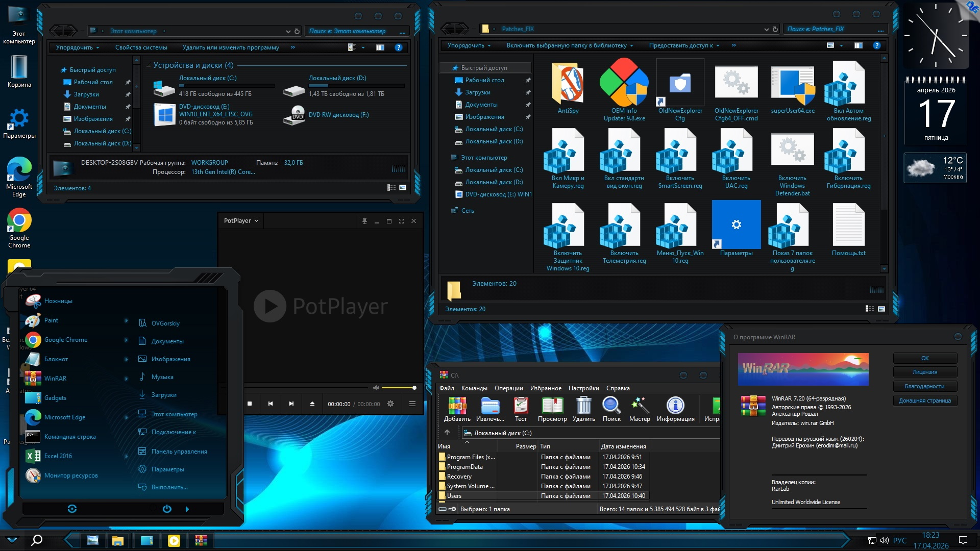The image size is (980, 551).
Task: Mute the PotPlayer volume speaker icon
Action: coord(376,388)
